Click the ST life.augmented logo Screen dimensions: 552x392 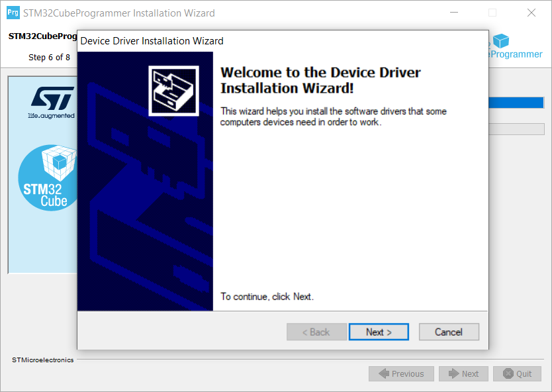[x=52, y=103]
